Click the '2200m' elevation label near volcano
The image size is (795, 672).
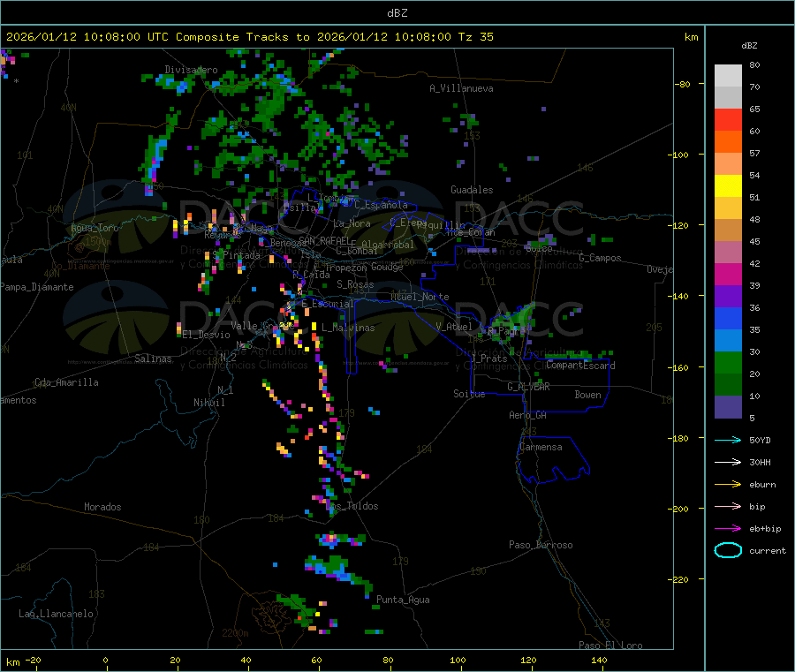[x=235, y=633]
